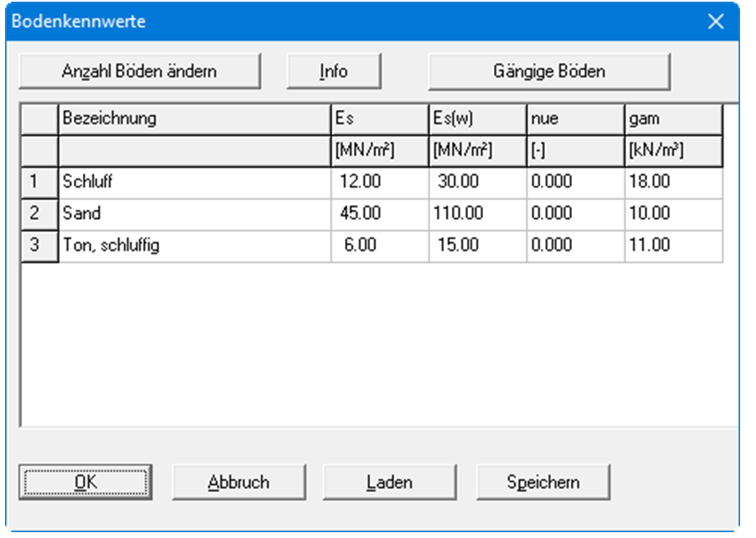Click the Es(w) column header
Screen dimensions: 756x538
click(x=477, y=119)
